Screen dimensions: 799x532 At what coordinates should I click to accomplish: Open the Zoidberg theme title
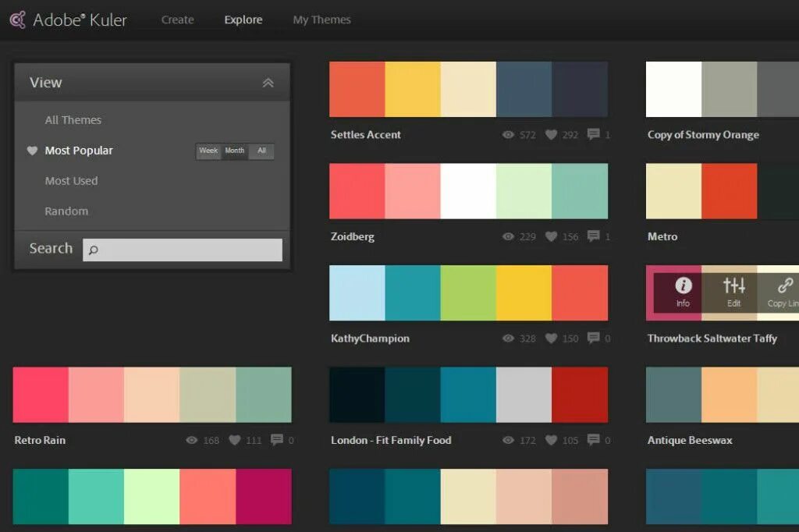(352, 236)
